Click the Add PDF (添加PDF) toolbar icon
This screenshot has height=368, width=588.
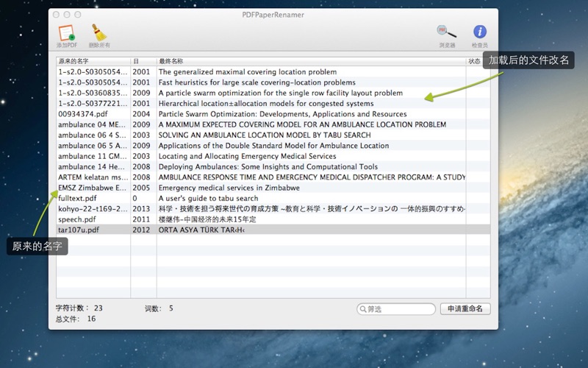pyautogui.click(x=67, y=32)
